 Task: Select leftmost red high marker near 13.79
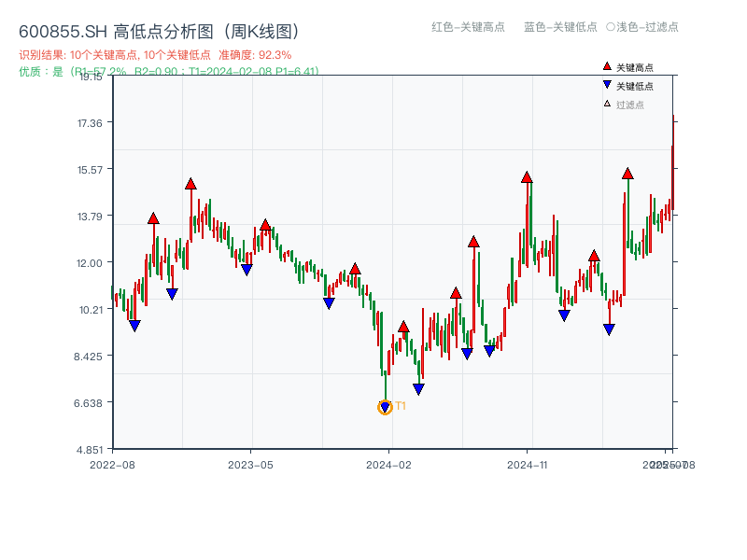coord(153,218)
